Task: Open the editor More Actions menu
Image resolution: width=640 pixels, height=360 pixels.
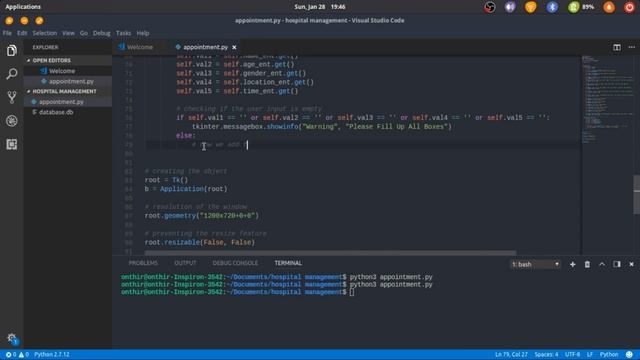Action: [x=631, y=47]
